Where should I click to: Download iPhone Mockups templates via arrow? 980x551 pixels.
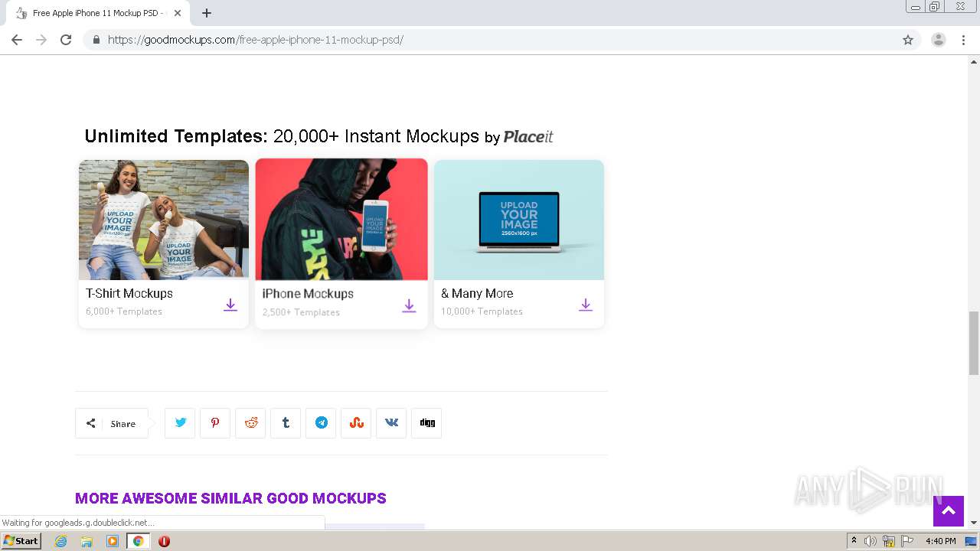pos(409,306)
